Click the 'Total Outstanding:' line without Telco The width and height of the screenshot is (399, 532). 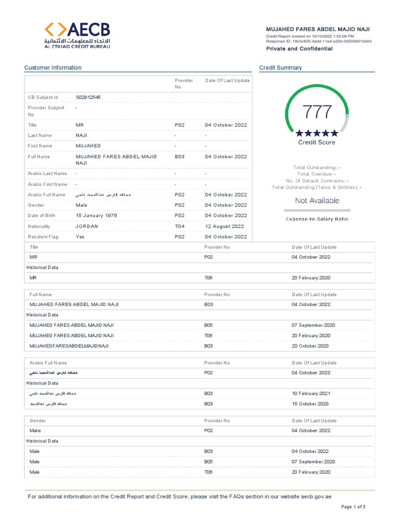(x=316, y=168)
